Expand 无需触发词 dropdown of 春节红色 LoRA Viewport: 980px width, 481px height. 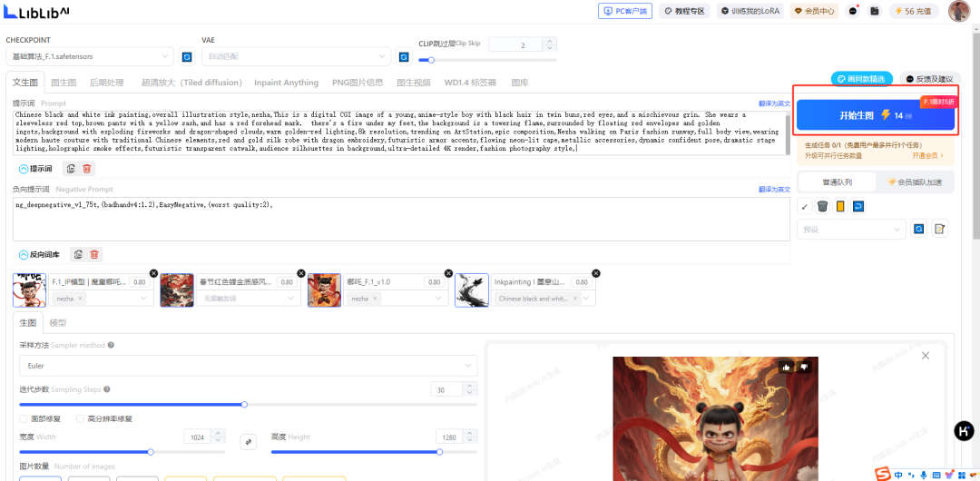290,299
